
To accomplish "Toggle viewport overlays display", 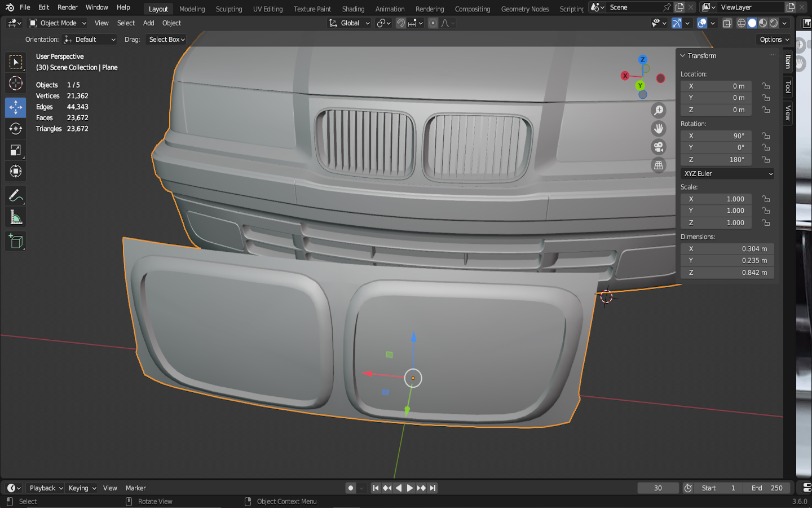I will click(702, 23).
